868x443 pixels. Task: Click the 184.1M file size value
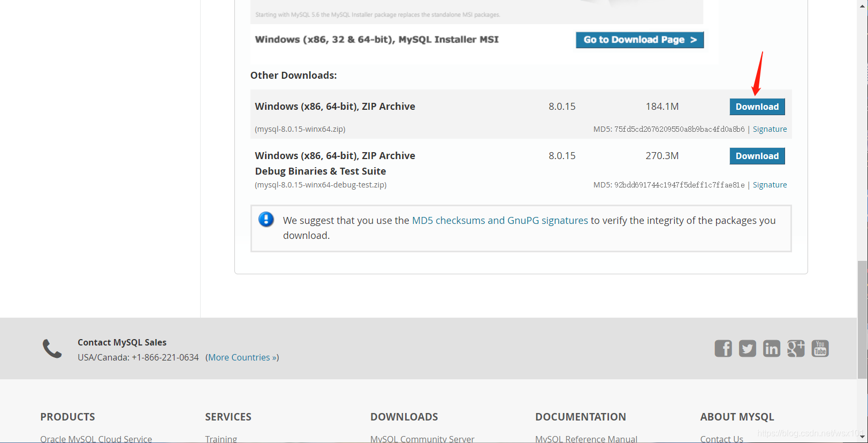(662, 107)
